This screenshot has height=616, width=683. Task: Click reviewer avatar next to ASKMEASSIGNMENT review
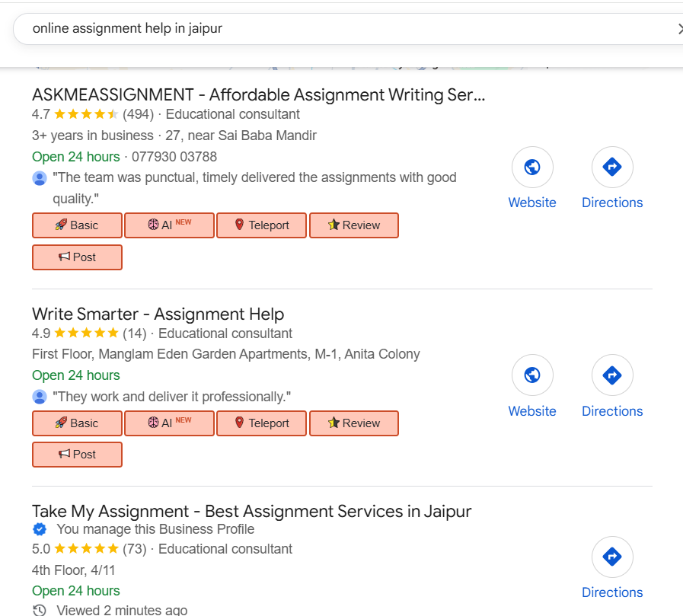coord(40,178)
